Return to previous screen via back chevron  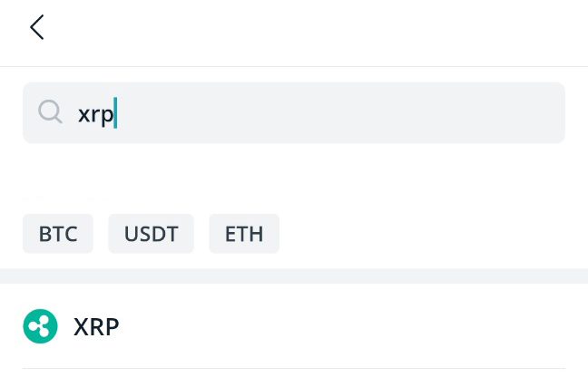pyautogui.click(x=36, y=27)
